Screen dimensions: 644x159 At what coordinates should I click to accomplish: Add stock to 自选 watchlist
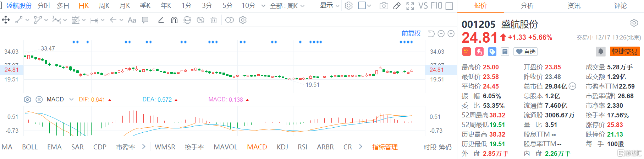point(526,52)
